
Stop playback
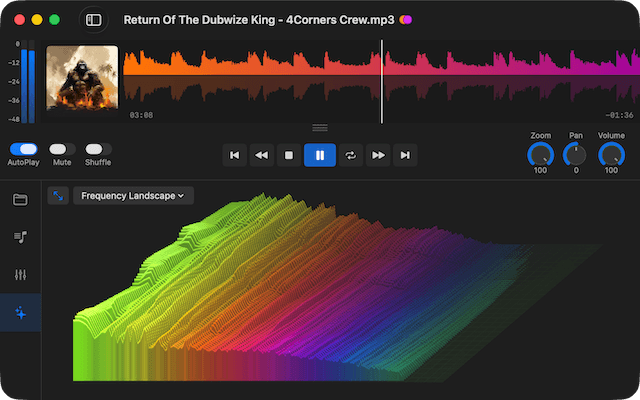289,155
